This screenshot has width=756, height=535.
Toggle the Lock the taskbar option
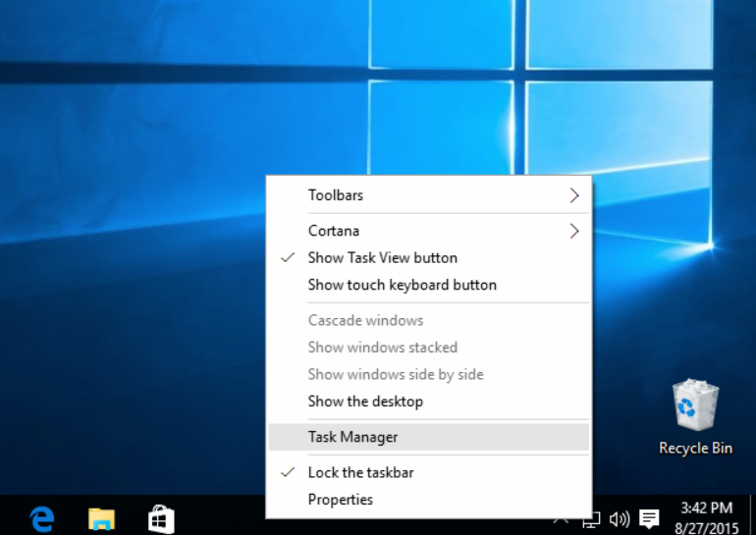pos(360,472)
